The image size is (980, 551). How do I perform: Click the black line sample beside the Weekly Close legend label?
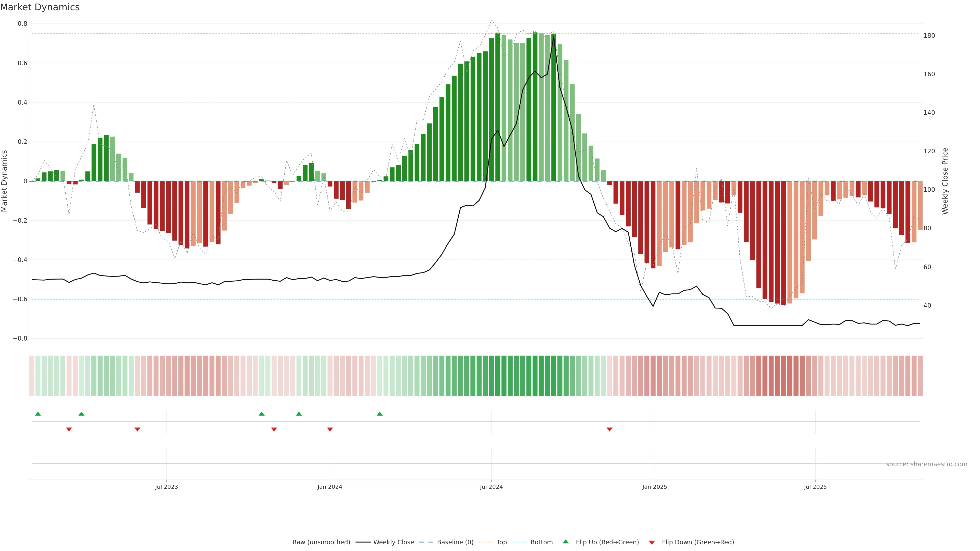pyautogui.click(x=363, y=542)
